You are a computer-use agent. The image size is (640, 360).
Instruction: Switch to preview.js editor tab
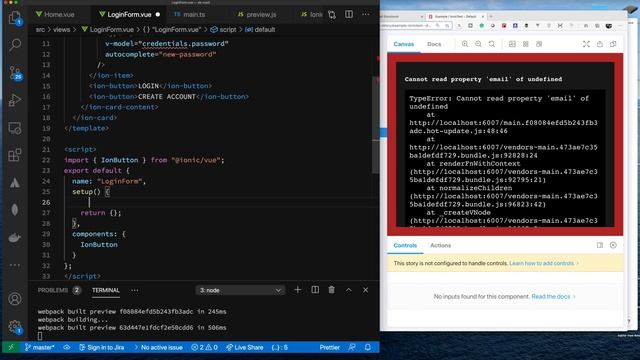tap(257, 14)
